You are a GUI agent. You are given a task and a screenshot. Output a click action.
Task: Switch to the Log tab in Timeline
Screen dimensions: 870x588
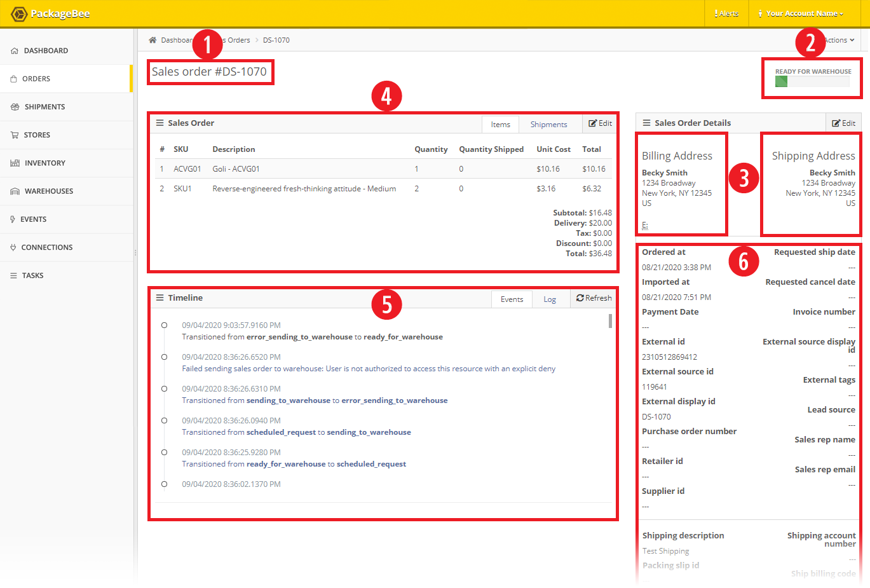click(550, 299)
